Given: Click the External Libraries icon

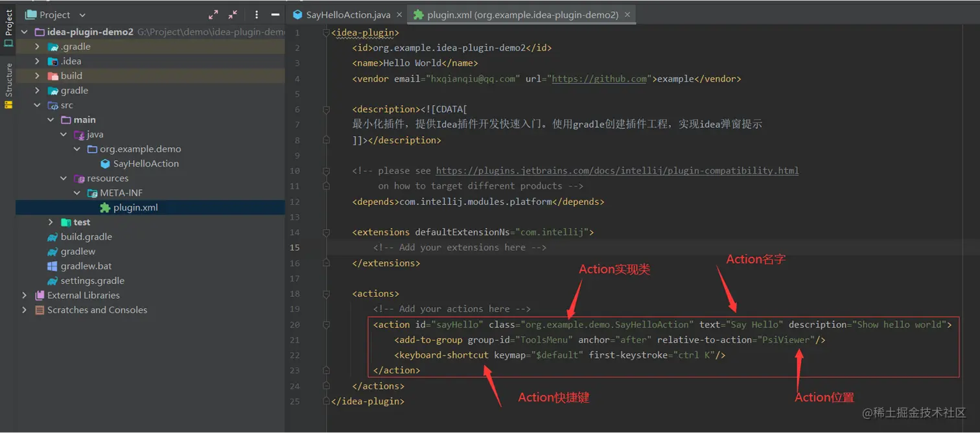Looking at the screenshot, I should click(x=40, y=295).
